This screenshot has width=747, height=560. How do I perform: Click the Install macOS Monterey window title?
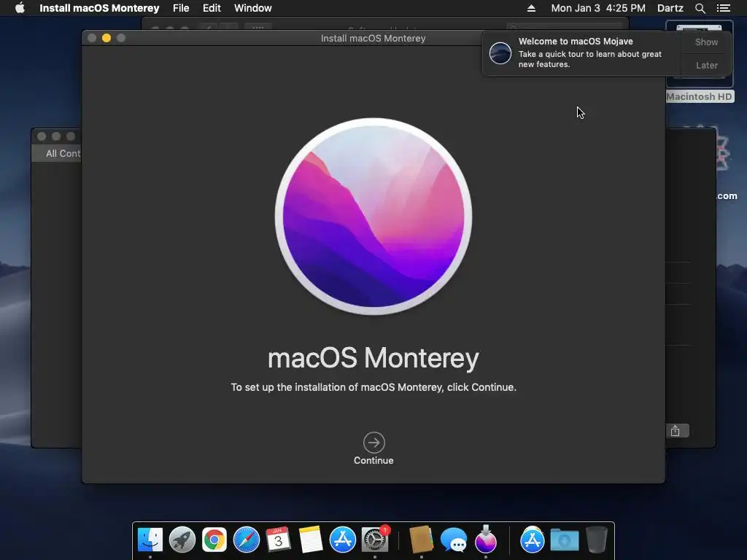pyautogui.click(x=373, y=38)
